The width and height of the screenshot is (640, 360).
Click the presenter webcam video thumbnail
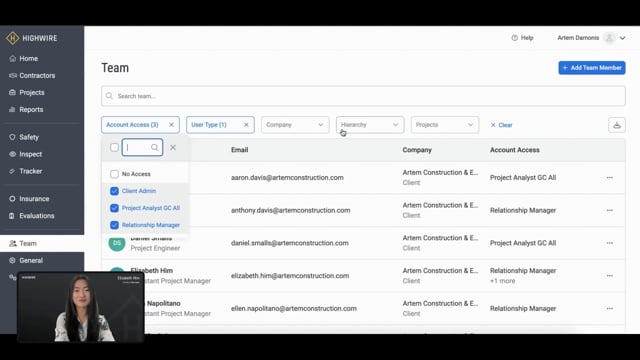point(80,307)
